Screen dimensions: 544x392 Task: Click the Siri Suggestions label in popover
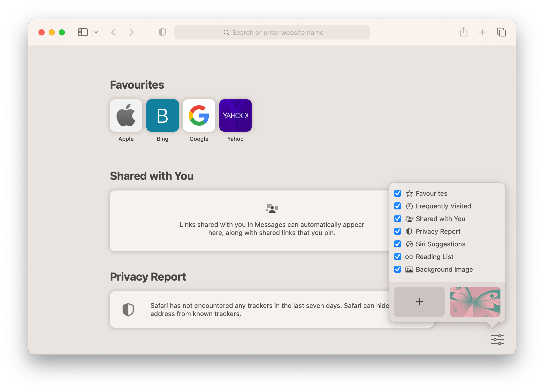[441, 244]
